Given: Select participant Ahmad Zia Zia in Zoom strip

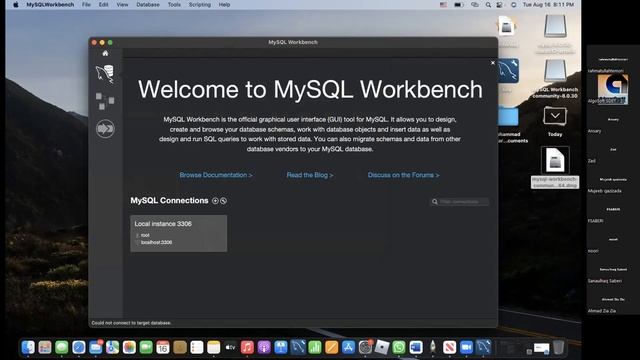Looking at the screenshot, I should click(x=613, y=305).
